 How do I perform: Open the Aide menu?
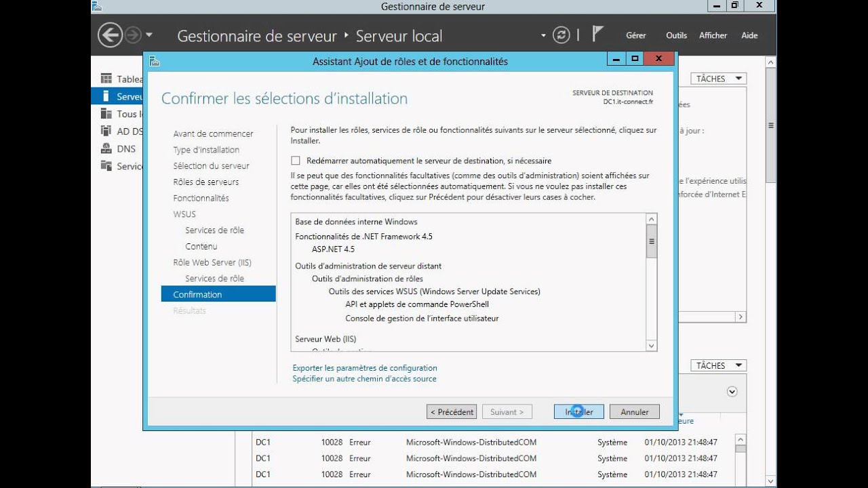click(x=749, y=35)
